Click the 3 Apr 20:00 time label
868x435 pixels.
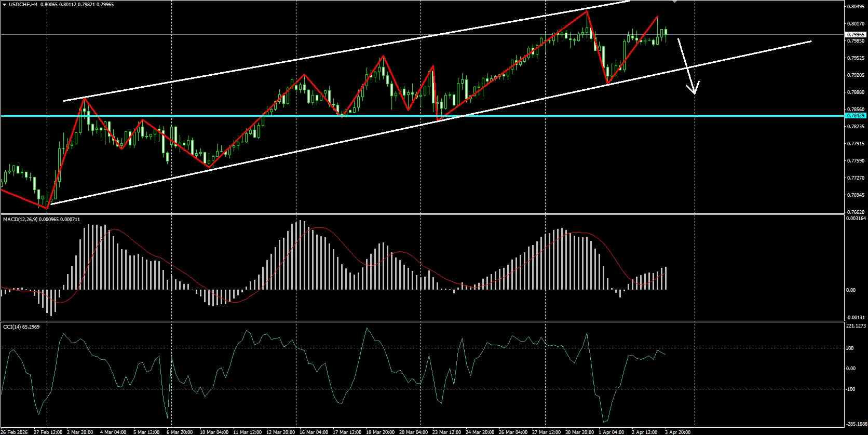678,431
